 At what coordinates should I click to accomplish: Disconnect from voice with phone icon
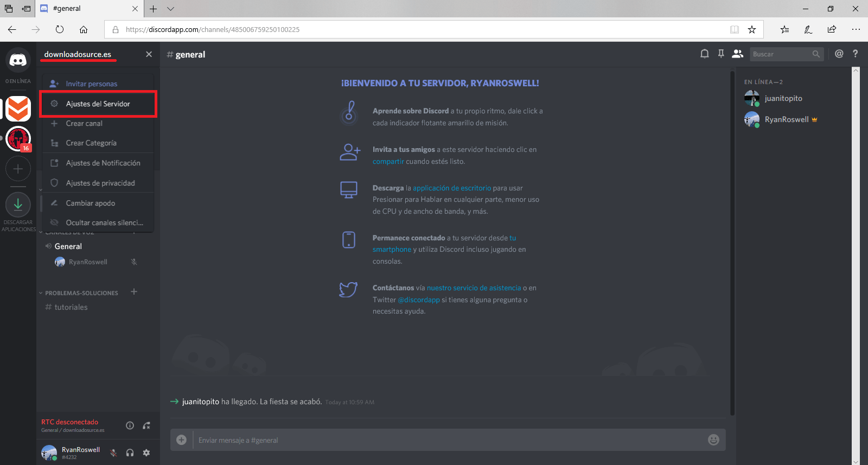pyautogui.click(x=146, y=425)
